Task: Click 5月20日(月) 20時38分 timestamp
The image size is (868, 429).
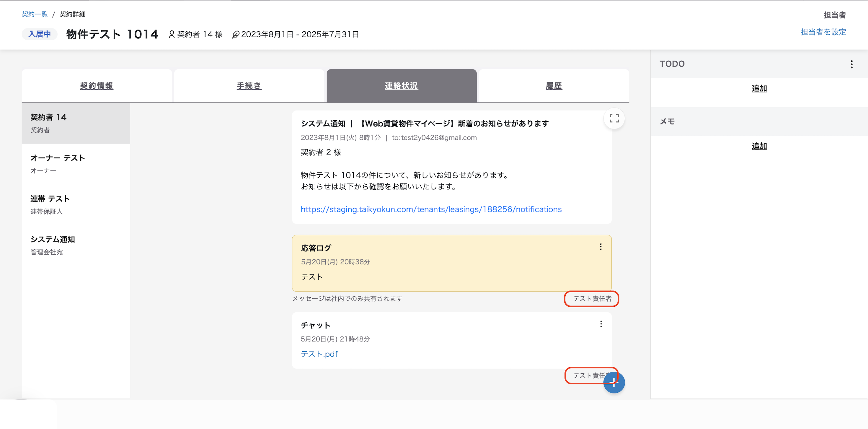Action: (x=335, y=262)
